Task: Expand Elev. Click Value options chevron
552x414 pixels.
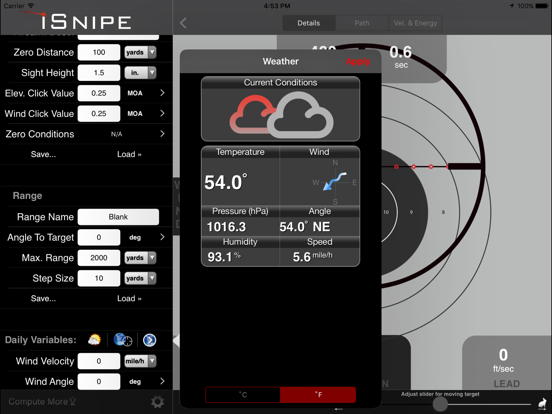Action: 162,93
